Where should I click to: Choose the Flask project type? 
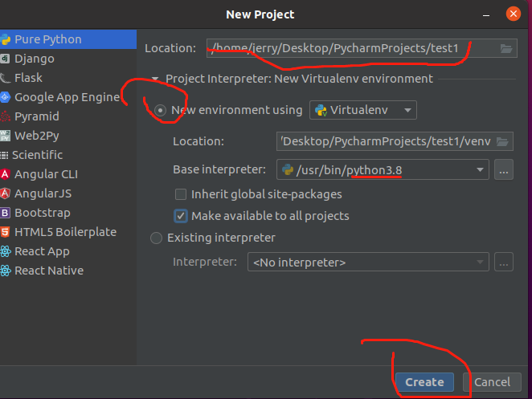coord(68,78)
